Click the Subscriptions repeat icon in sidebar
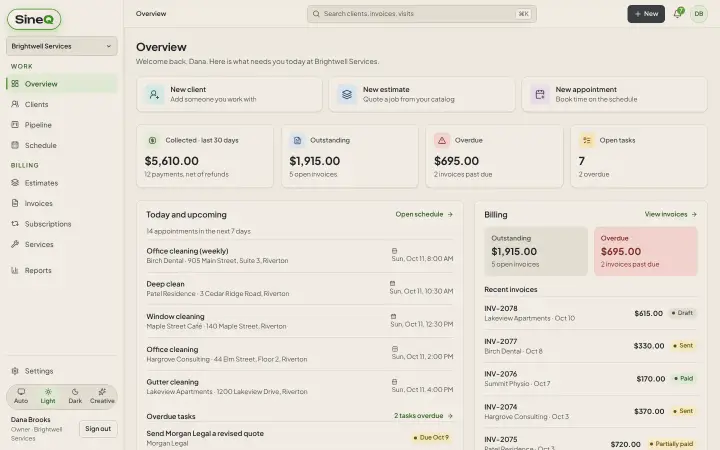The height and width of the screenshot is (450, 720). pyautogui.click(x=15, y=224)
